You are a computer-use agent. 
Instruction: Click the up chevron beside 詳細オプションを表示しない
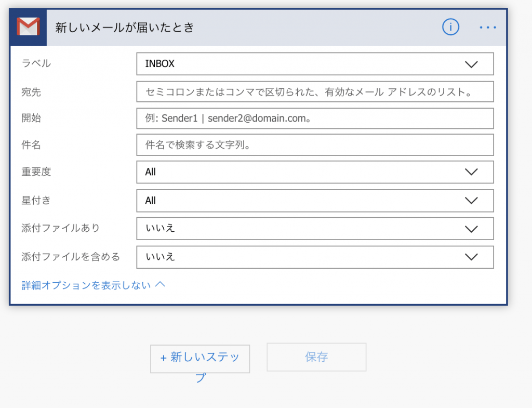click(x=160, y=284)
